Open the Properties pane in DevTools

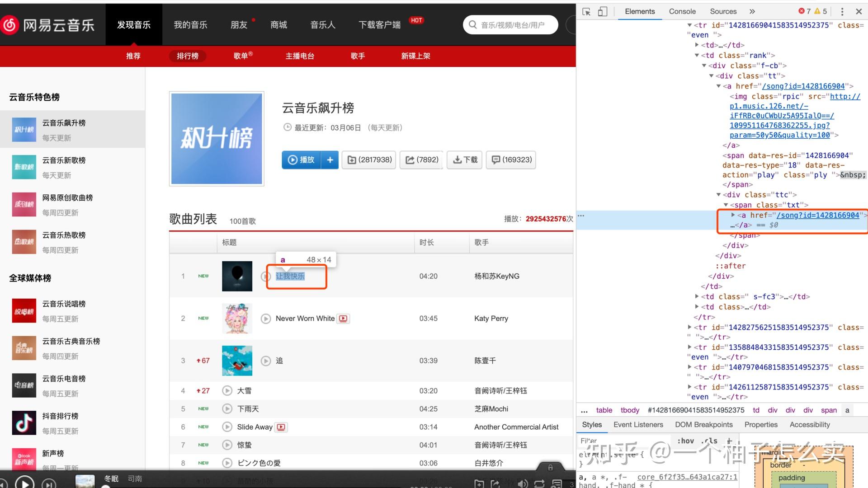click(761, 425)
